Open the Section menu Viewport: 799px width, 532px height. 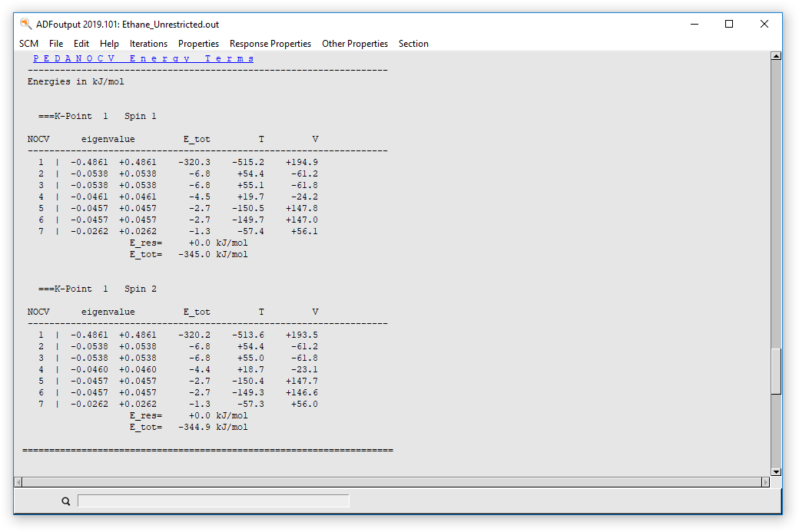click(x=413, y=44)
